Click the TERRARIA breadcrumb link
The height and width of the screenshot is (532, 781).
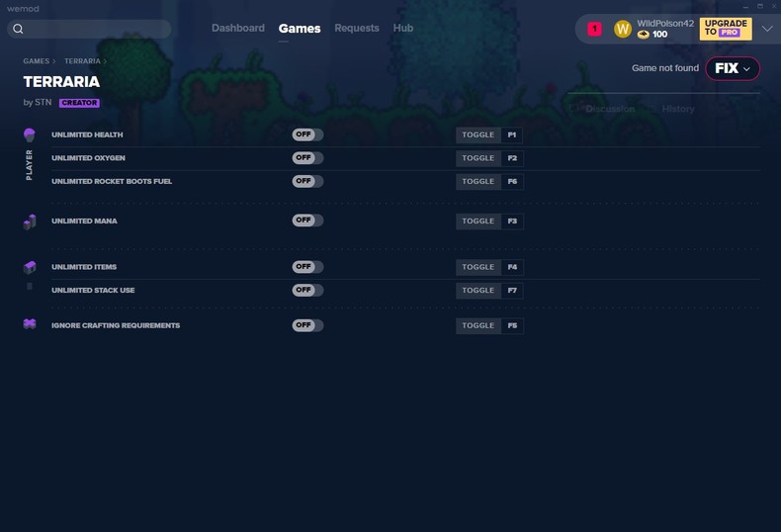[82, 61]
